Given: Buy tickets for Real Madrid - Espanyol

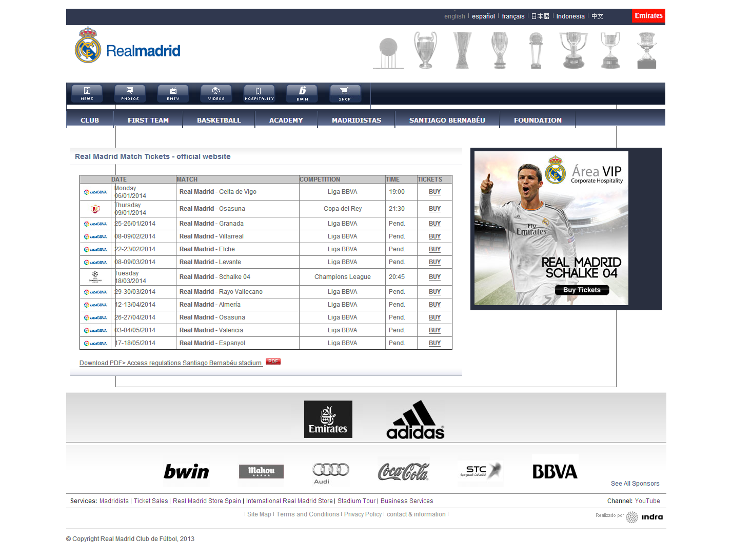Looking at the screenshot, I should click(434, 343).
